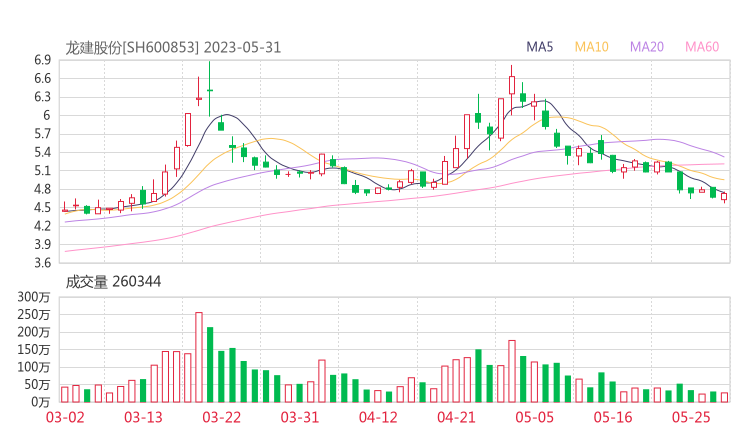740x440 pixels.
Task: Click the tallest red volume bar
Action: (x=198, y=357)
